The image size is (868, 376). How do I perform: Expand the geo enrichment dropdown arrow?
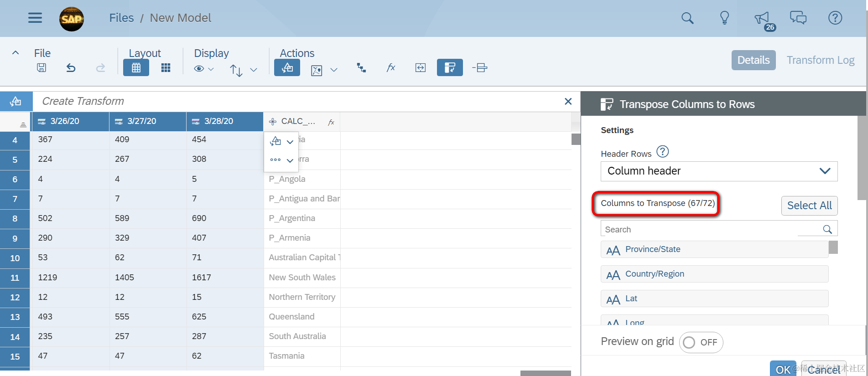tap(334, 70)
